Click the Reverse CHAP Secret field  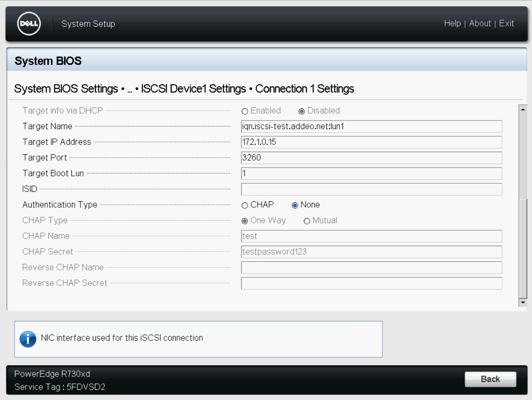372,283
